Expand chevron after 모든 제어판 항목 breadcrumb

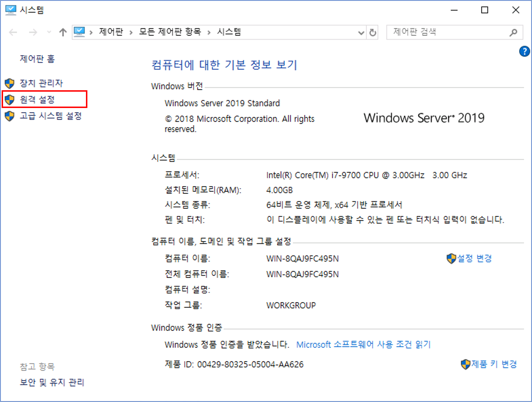click(x=209, y=32)
